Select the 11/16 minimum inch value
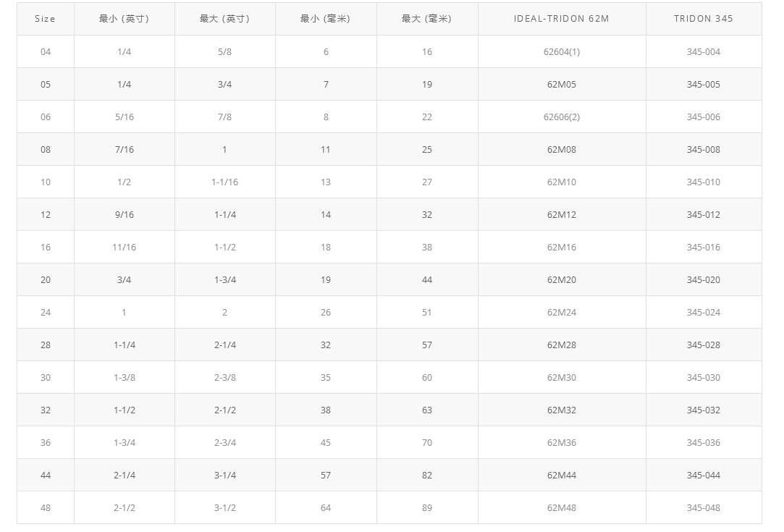784x532 pixels. tap(124, 248)
